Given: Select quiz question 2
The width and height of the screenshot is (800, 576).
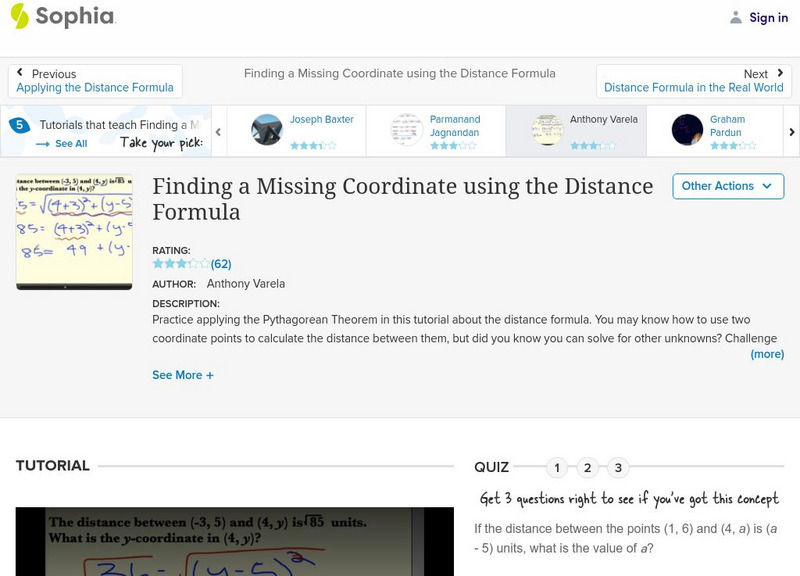Looking at the screenshot, I should coord(587,467).
